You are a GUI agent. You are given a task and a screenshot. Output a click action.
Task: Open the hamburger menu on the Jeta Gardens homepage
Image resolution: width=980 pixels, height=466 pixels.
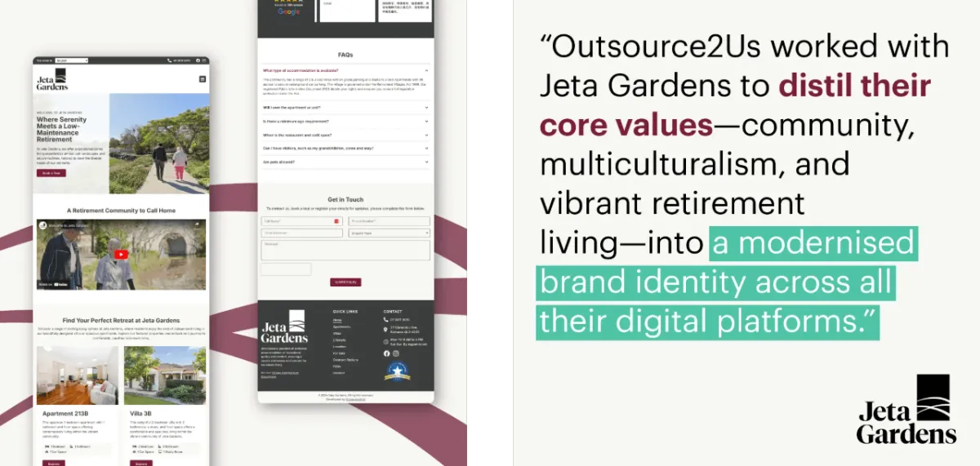point(203,79)
